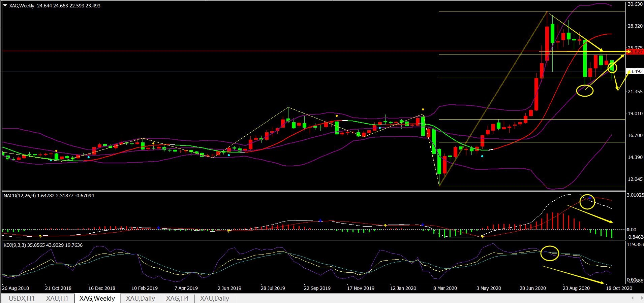
Task: Click the 10 Feb 2019 date label
Action: click(x=145, y=288)
